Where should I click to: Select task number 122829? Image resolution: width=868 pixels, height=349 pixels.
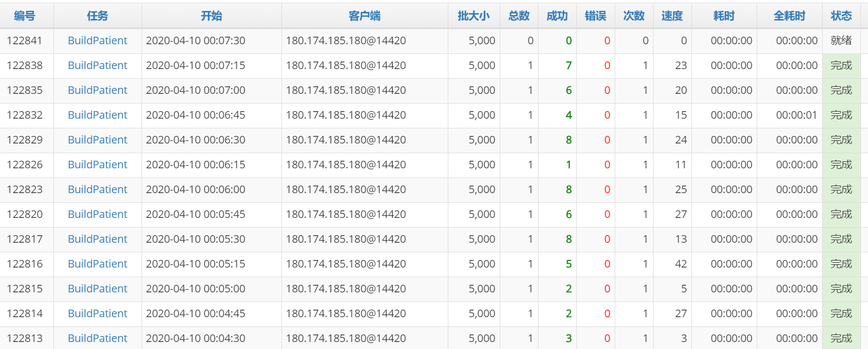(24, 140)
